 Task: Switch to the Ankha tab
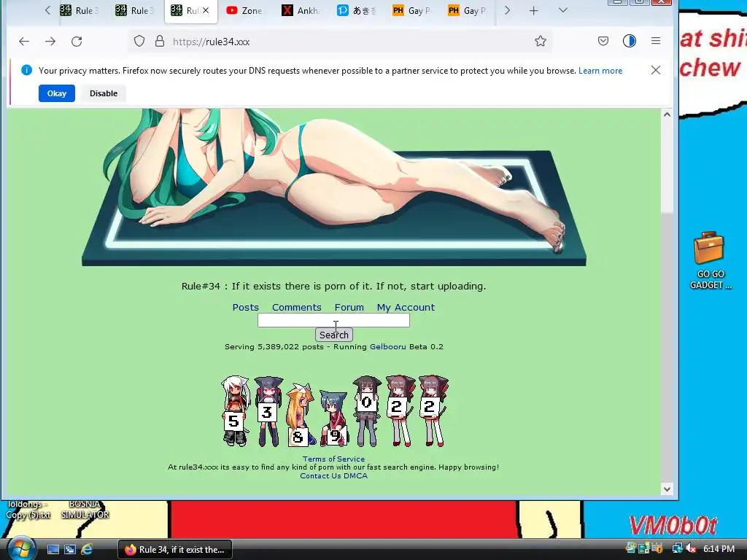301,10
